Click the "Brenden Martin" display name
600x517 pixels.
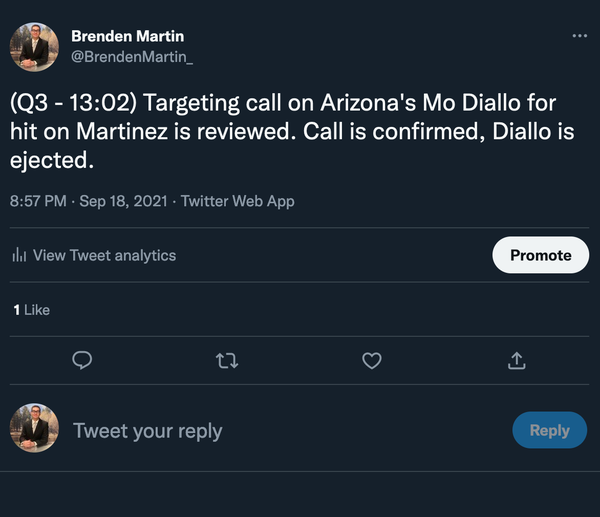tap(127, 37)
